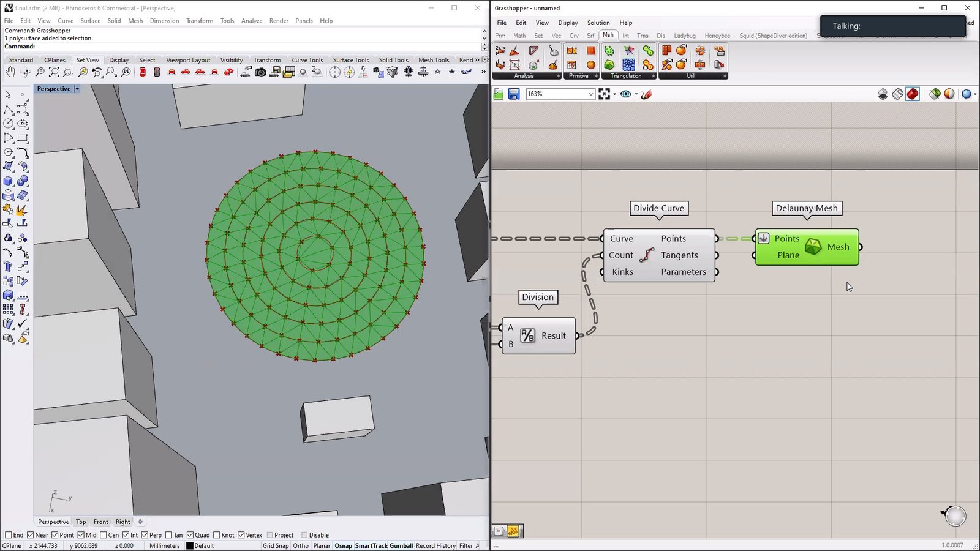Viewport: 980px width, 551px height.
Task: Open the Perspective viewport dropdown arrow
Action: tap(77, 89)
